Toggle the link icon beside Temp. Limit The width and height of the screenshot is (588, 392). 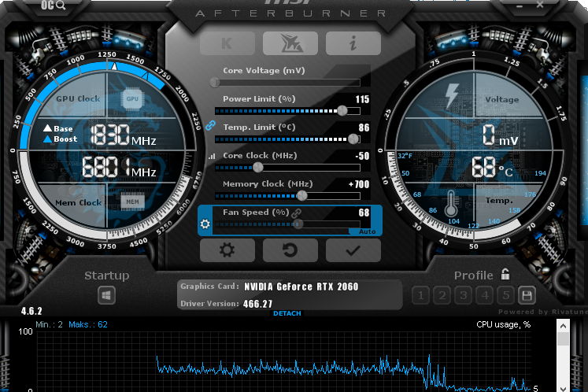[x=211, y=125]
